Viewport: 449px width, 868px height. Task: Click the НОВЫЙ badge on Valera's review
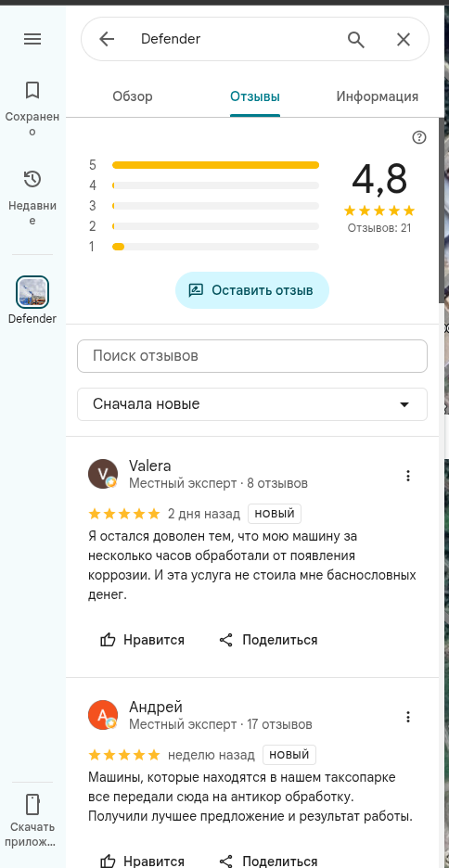tap(275, 514)
